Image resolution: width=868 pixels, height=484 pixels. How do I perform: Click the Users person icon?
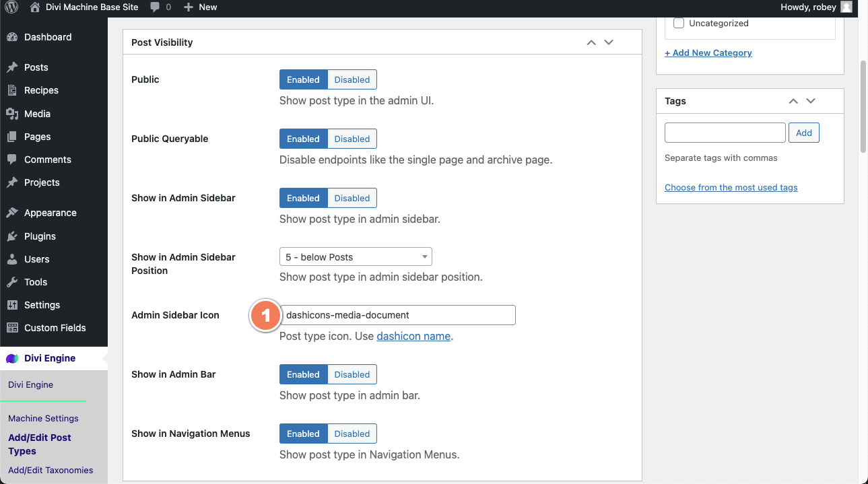(12, 259)
